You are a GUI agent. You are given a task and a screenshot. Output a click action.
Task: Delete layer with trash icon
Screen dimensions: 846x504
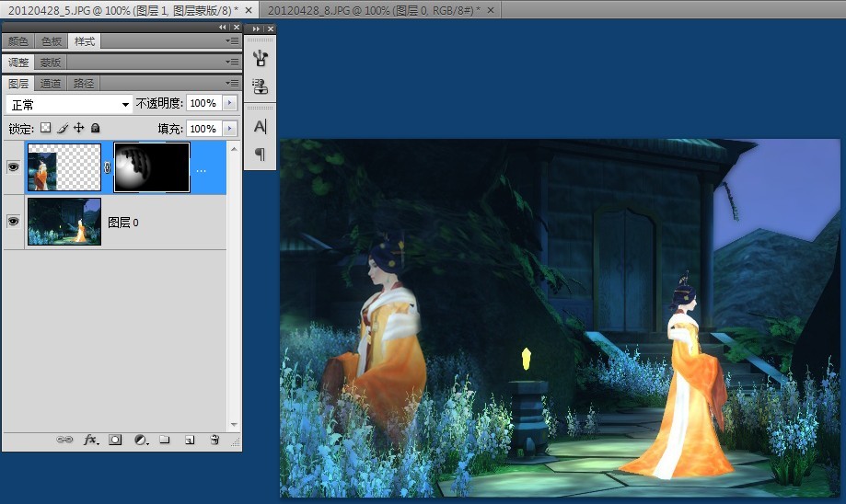(214, 440)
